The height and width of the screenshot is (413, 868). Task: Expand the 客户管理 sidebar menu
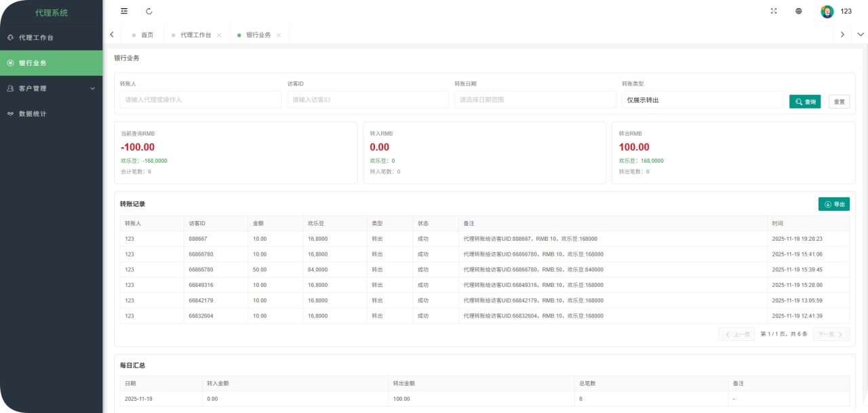51,88
